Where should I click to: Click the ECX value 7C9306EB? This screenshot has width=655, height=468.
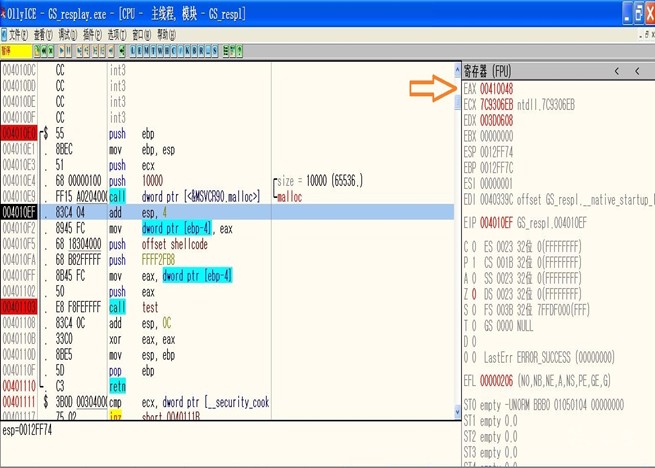coord(496,105)
